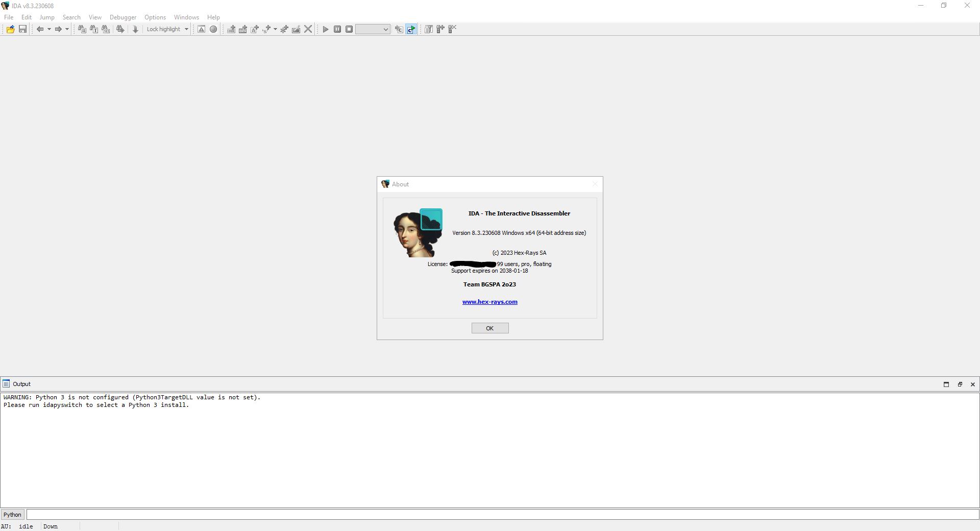
Task: Click the 'AU: idle' status bar entry
Action: coord(17,526)
